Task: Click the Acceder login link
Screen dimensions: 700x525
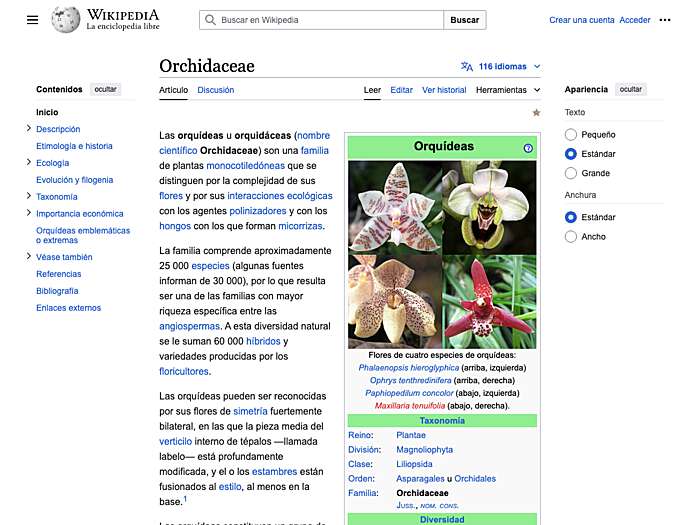Action: [634, 20]
